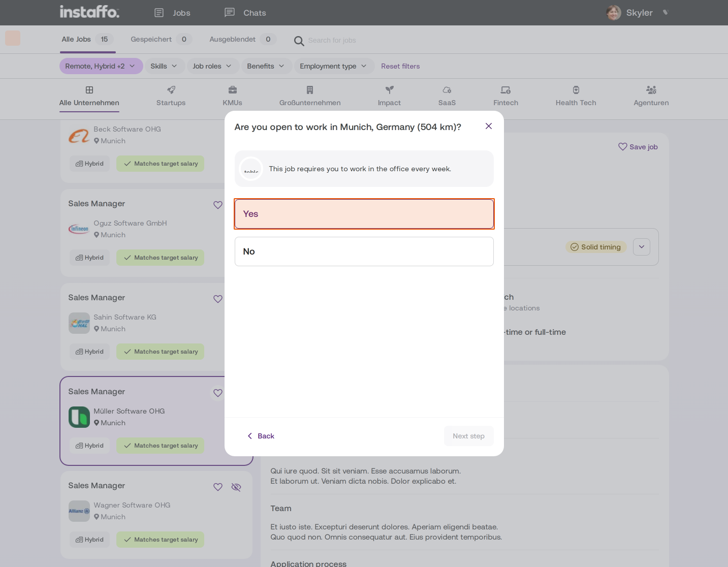Click the Beck Software OHG company logo
This screenshot has height=567, width=728.
pyautogui.click(x=79, y=135)
